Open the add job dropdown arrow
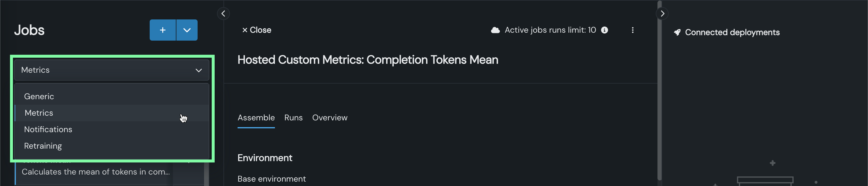This screenshot has height=186, width=868. click(187, 30)
